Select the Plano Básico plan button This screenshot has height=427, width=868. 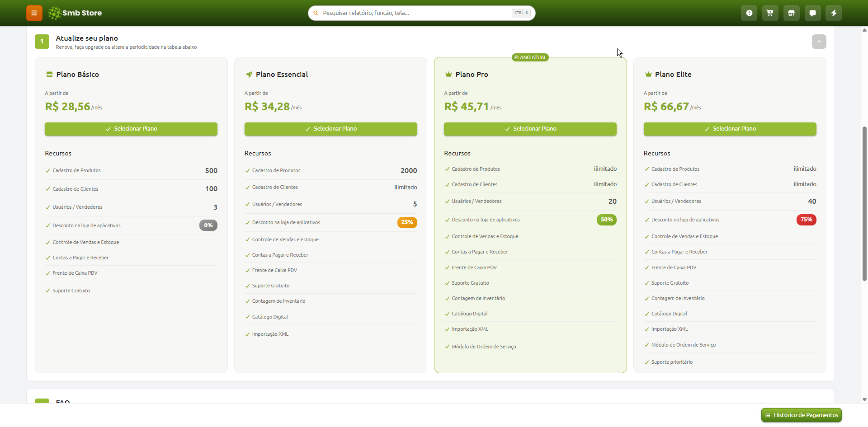131,129
